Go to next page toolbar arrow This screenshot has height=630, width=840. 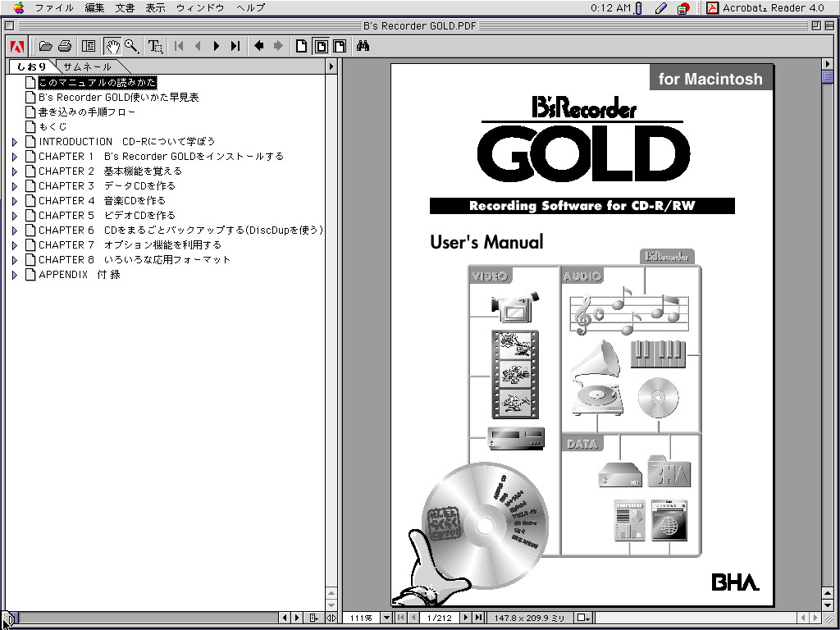coord(217,46)
